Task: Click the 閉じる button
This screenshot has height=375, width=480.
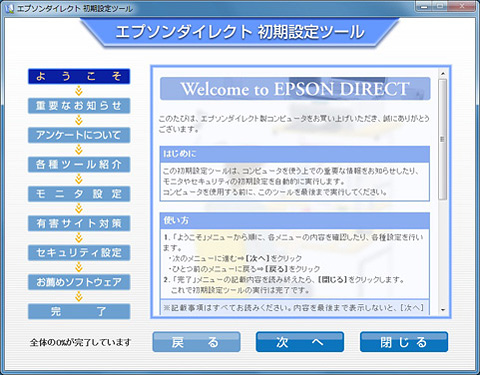Action: [x=404, y=342]
